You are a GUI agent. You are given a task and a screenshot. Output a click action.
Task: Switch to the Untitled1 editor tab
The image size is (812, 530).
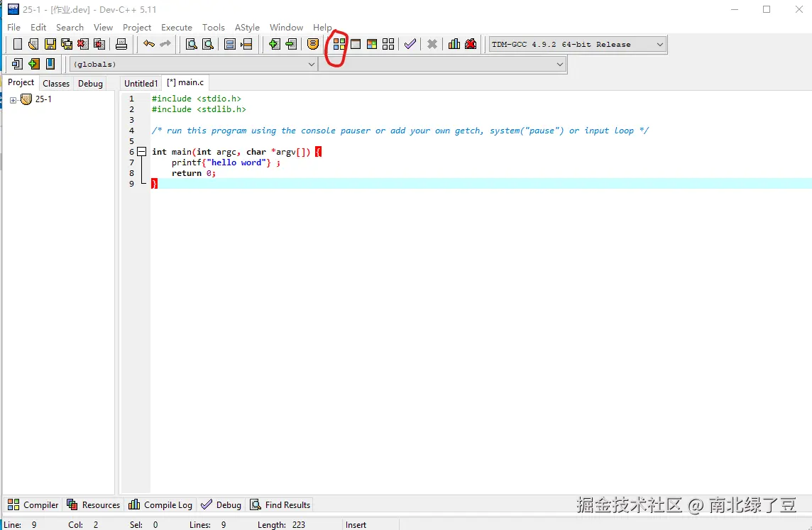141,83
